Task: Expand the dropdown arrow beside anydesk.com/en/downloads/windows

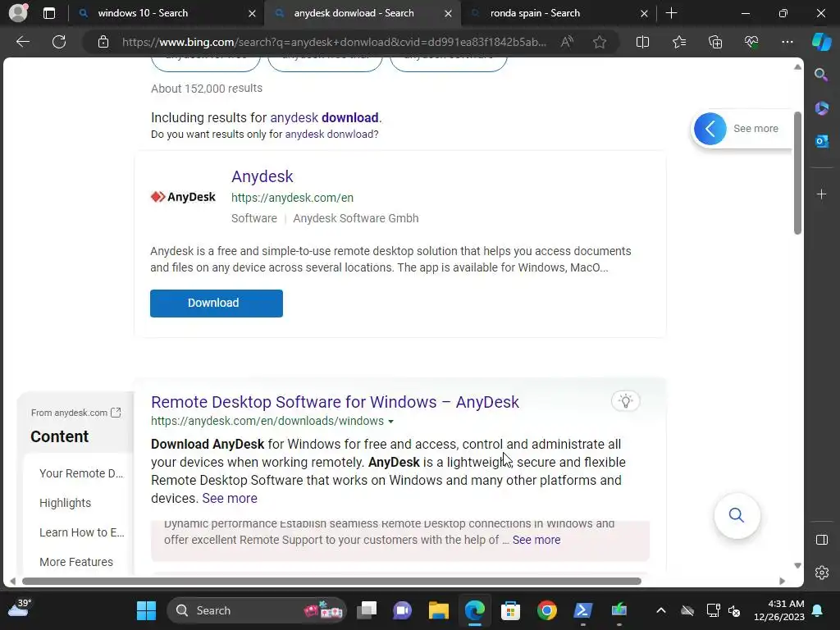Action: pos(390,422)
